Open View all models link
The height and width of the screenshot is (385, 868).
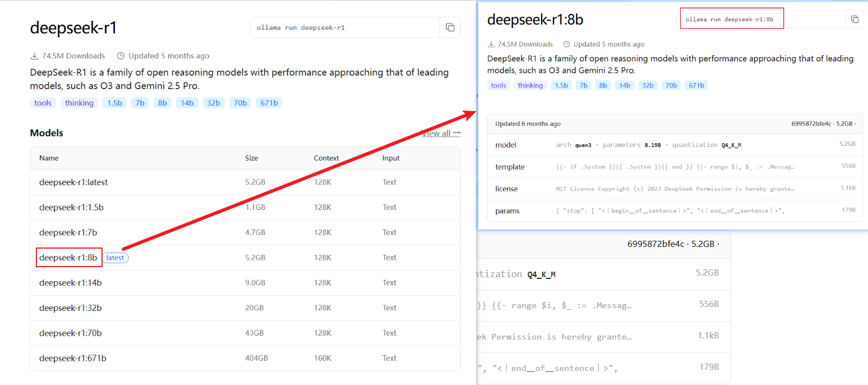(441, 134)
